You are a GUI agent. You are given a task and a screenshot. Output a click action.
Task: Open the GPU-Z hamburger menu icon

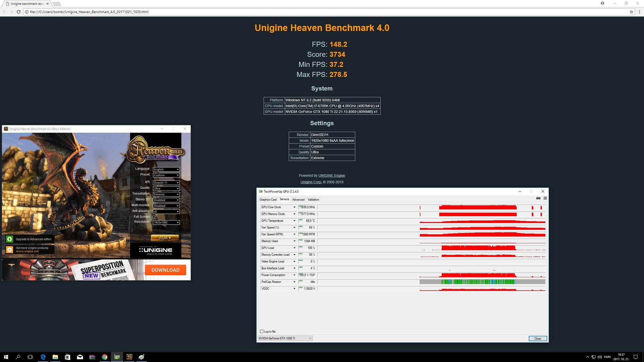coord(545,198)
